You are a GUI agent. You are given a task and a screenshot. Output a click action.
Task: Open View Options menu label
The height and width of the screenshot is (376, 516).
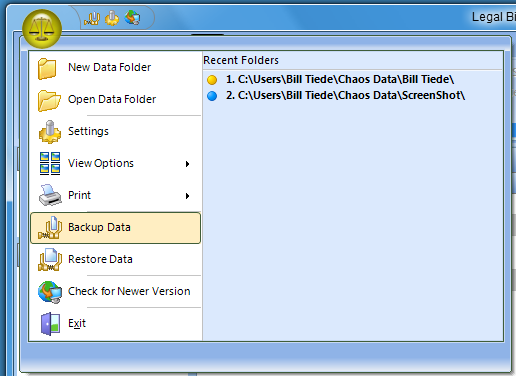pos(101,163)
